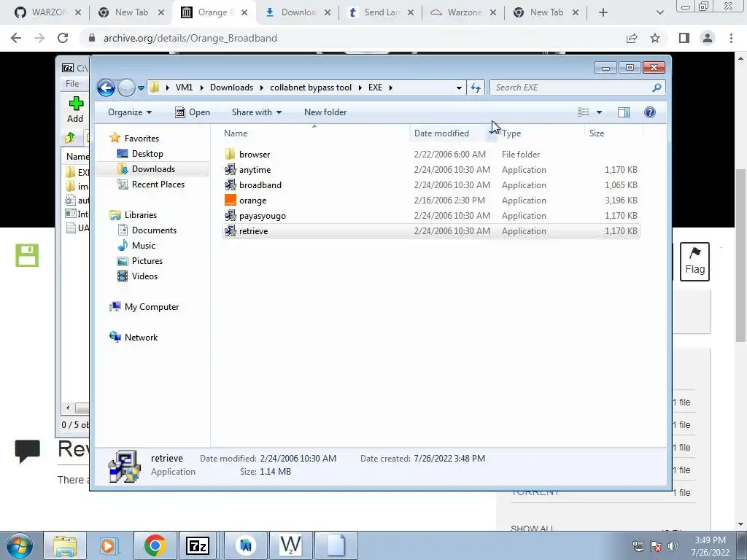The height and width of the screenshot is (560, 747).
Task: Open the Documents library
Action: (154, 230)
